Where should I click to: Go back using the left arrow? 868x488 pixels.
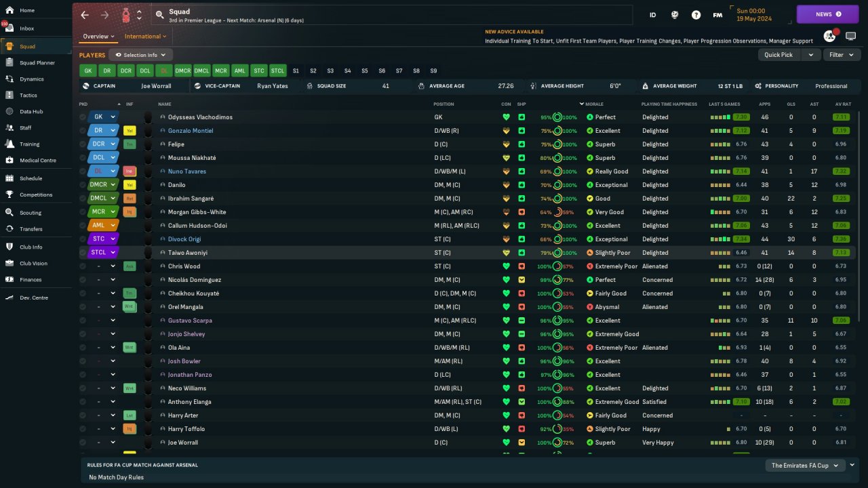coord(85,15)
